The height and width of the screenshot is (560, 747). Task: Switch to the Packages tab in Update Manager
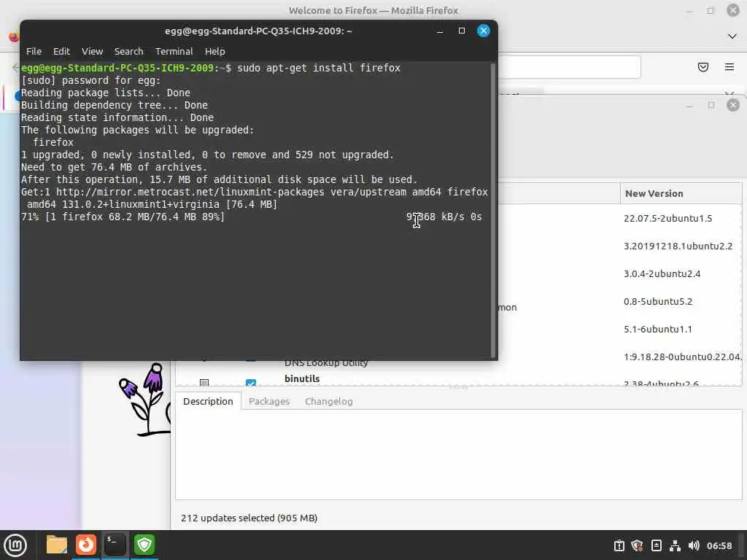coord(269,402)
